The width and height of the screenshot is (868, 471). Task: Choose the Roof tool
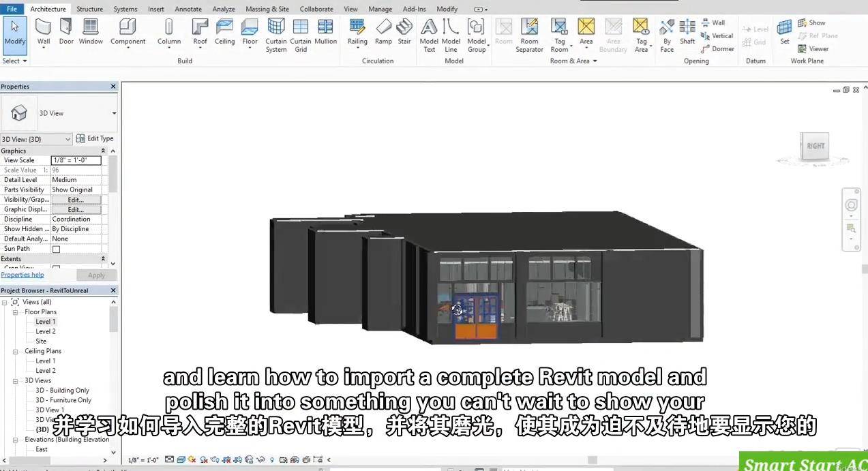tap(200, 33)
